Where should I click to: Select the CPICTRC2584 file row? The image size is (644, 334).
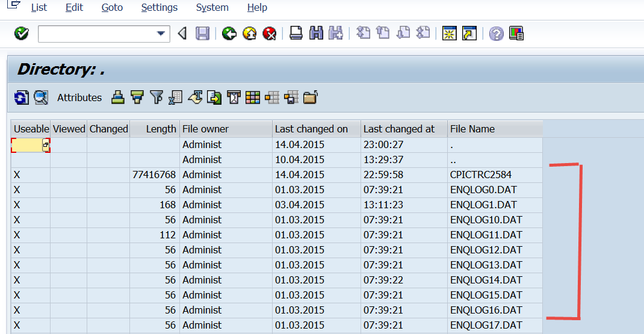[276, 175]
